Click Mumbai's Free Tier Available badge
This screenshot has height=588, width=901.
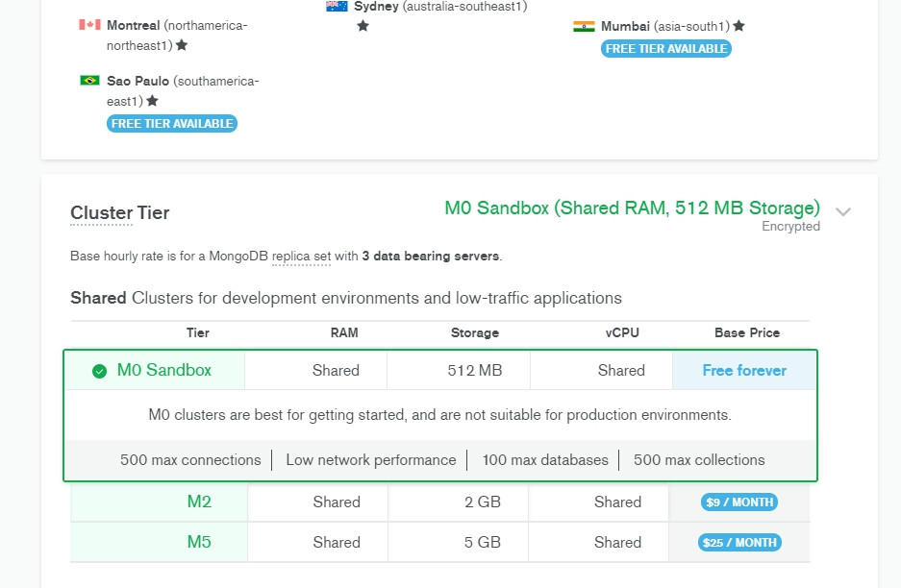(x=666, y=49)
